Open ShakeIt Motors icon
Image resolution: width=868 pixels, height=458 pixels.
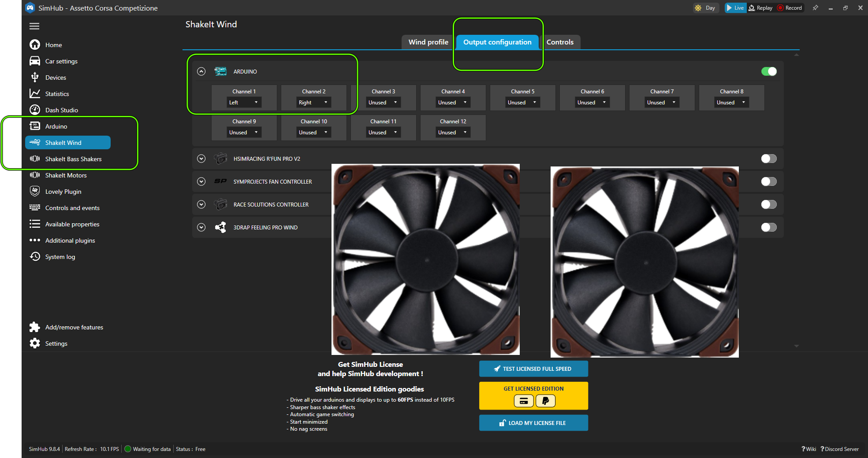(x=35, y=175)
